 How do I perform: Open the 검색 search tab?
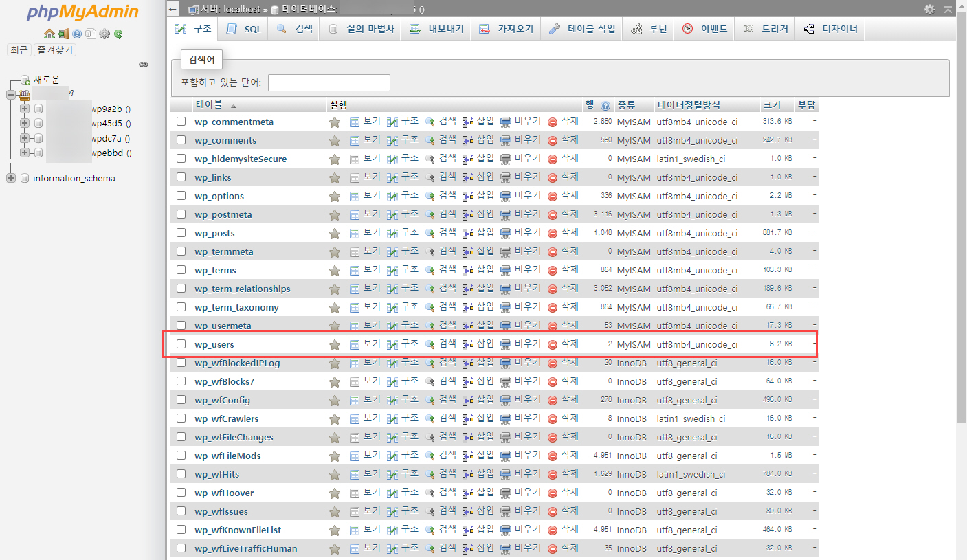[294, 29]
